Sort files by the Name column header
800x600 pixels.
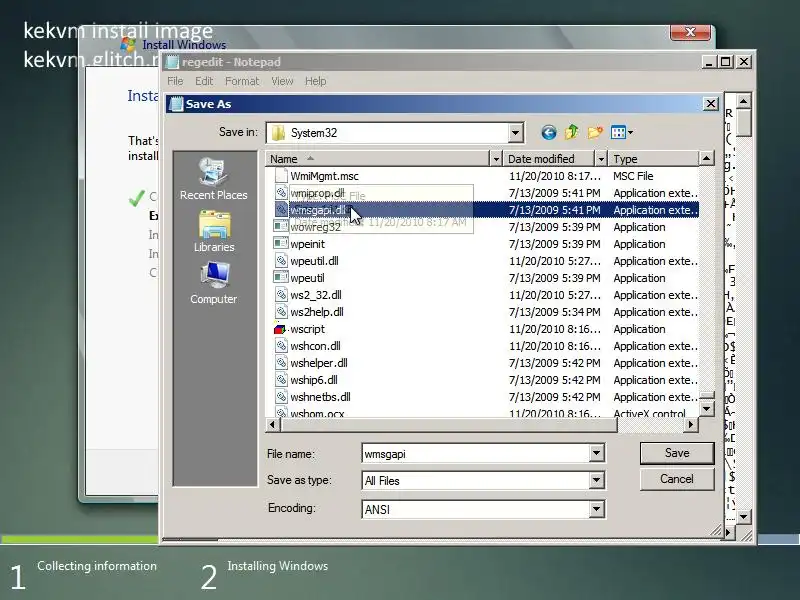[x=378, y=159]
